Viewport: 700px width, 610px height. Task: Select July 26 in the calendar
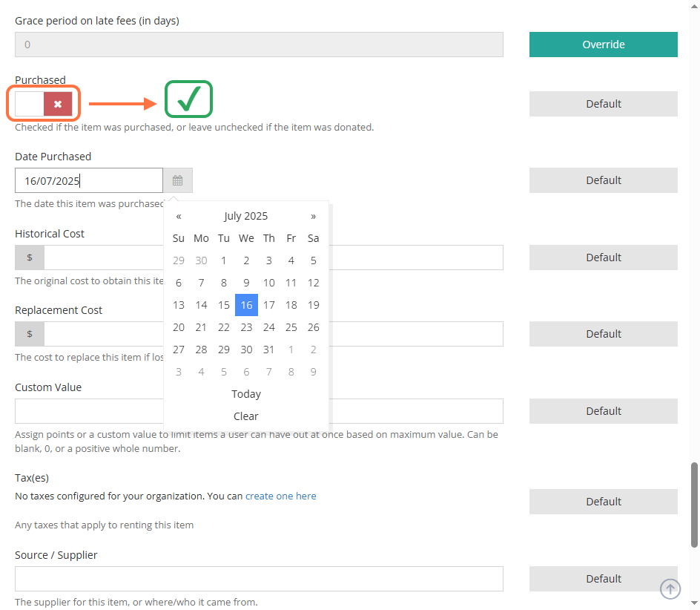pyautogui.click(x=314, y=327)
